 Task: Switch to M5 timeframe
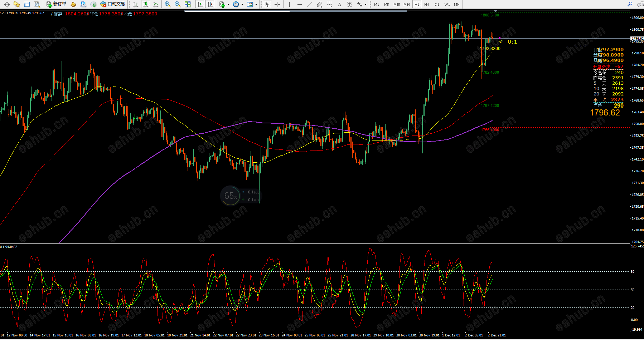point(387,4)
